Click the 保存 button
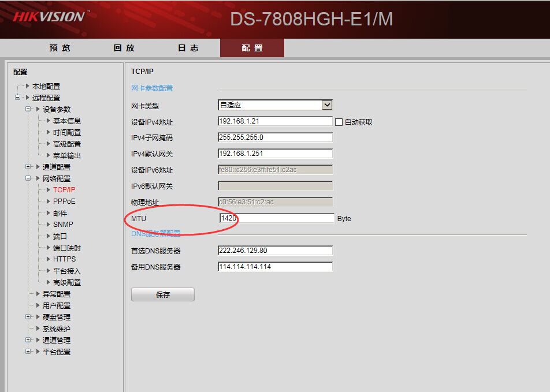Viewport: 550px width, 392px height. (x=163, y=294)
